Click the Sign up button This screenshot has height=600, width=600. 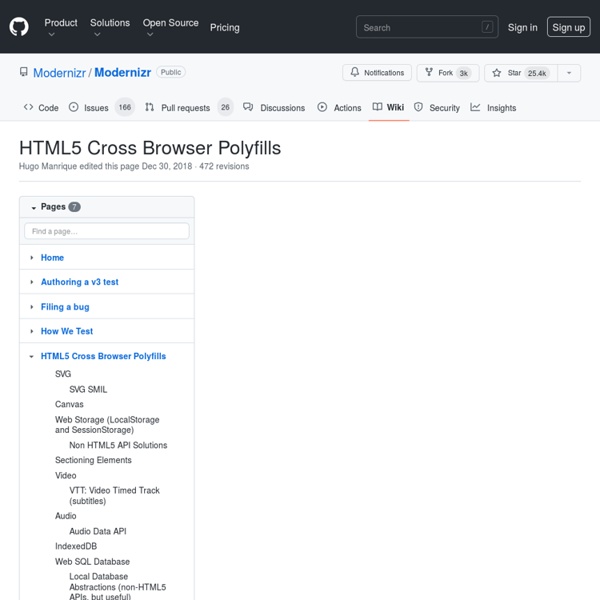point(568,27)
